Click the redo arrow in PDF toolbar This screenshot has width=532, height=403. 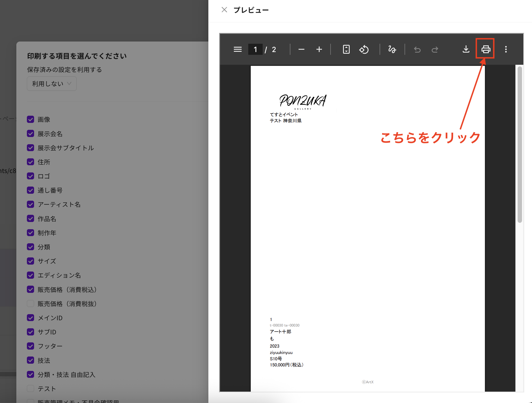pyautogui.click(x=435, y=49)
